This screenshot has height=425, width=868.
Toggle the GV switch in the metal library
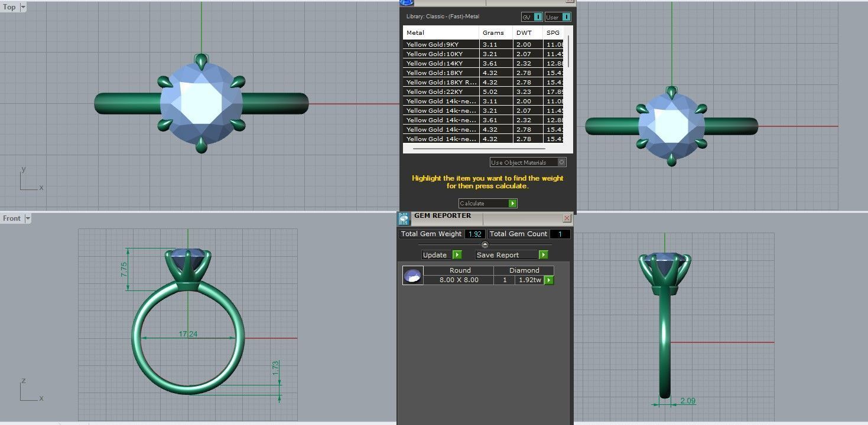tap(532, 17)
